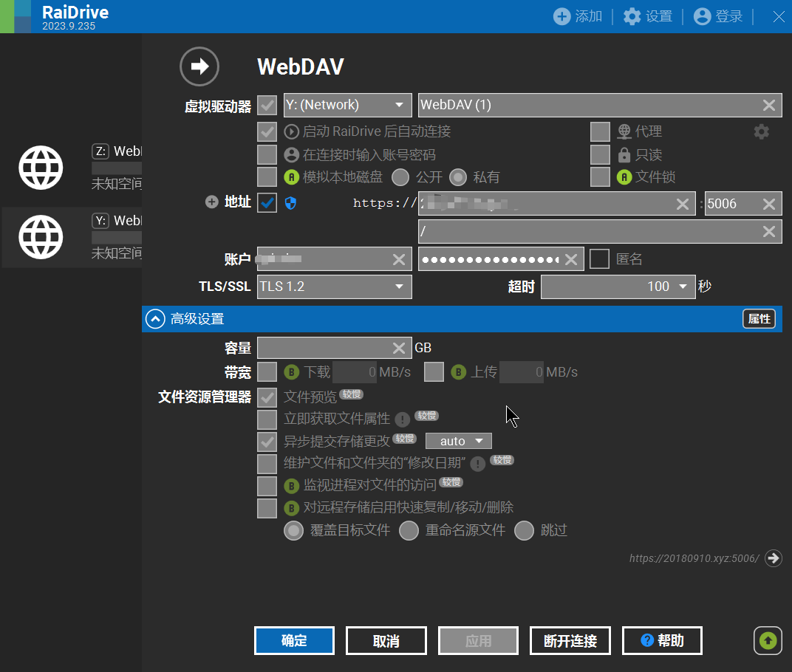Open the timeout 100 seconds dropdown
This screenshot has width=792, height=672.
click(618, 287)
